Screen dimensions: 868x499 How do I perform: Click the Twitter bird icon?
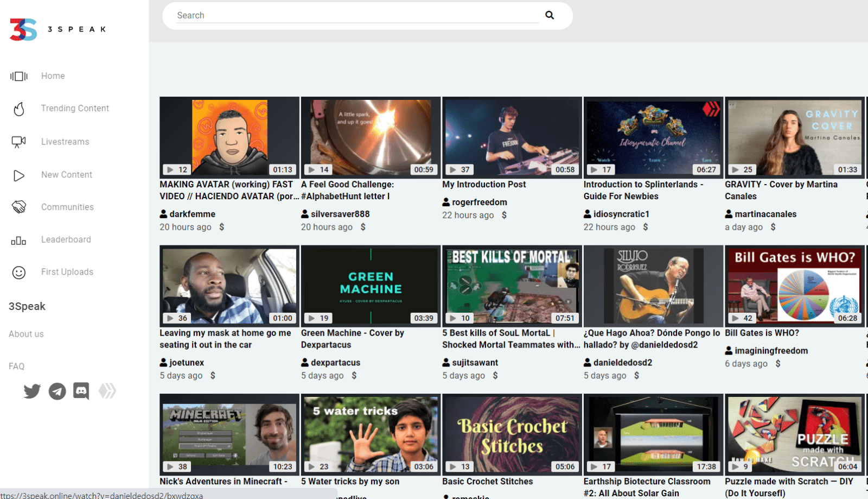pyautogui.click(x=32, y=391)
